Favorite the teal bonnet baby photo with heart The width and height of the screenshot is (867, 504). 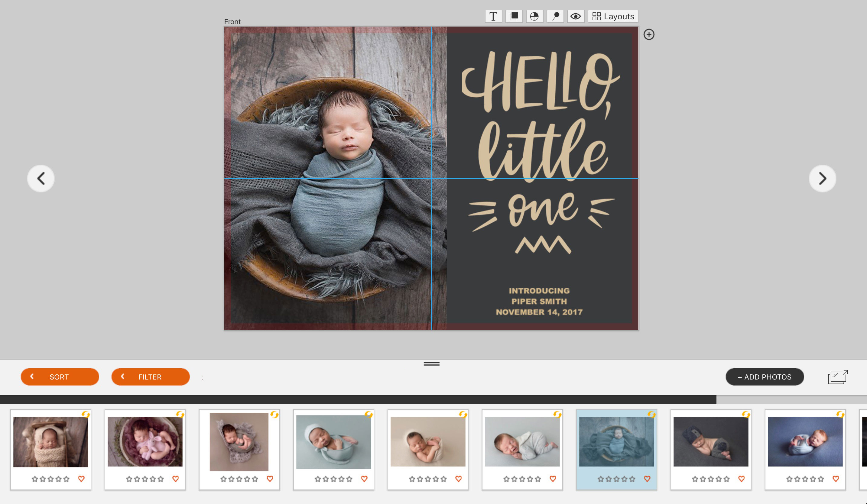click(364, 479)
